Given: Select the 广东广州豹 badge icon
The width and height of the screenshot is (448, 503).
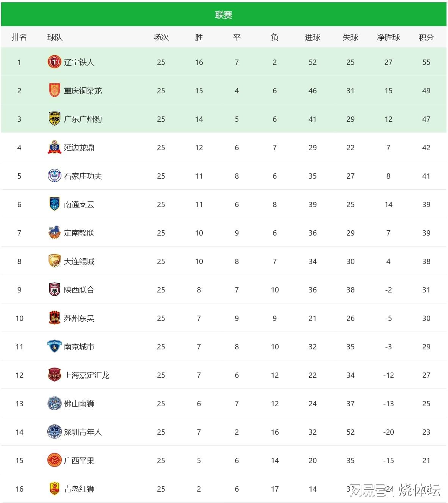Looking at the screenshot, I should point(55,119).
